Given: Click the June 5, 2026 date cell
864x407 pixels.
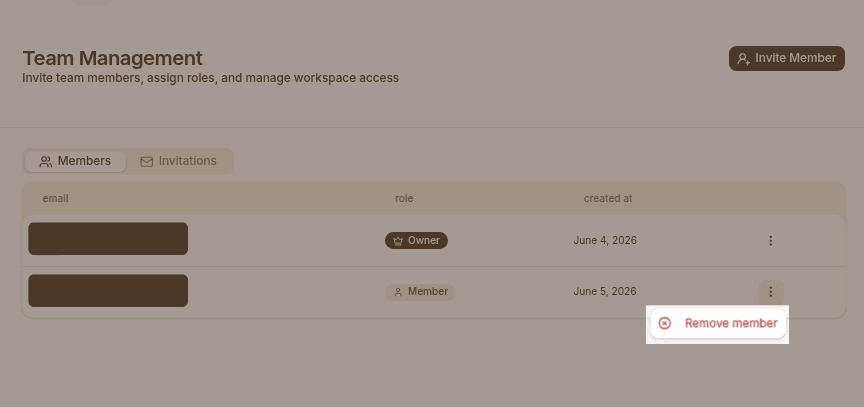Looking at the screenshot, I should [604, 291].
